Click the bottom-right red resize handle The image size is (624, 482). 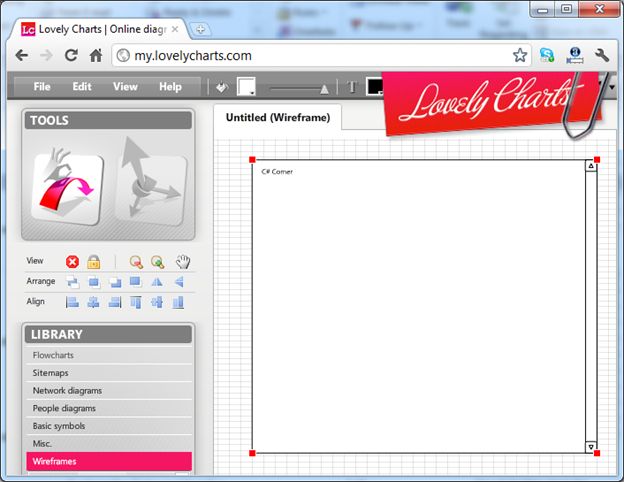point(597,453)
